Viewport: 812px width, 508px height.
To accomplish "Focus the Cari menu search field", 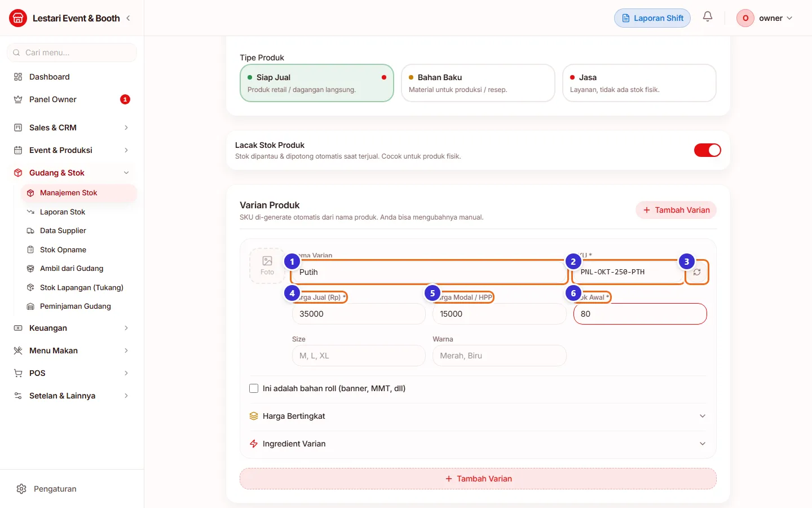I will pyautogui.click(x=72, y=52).
